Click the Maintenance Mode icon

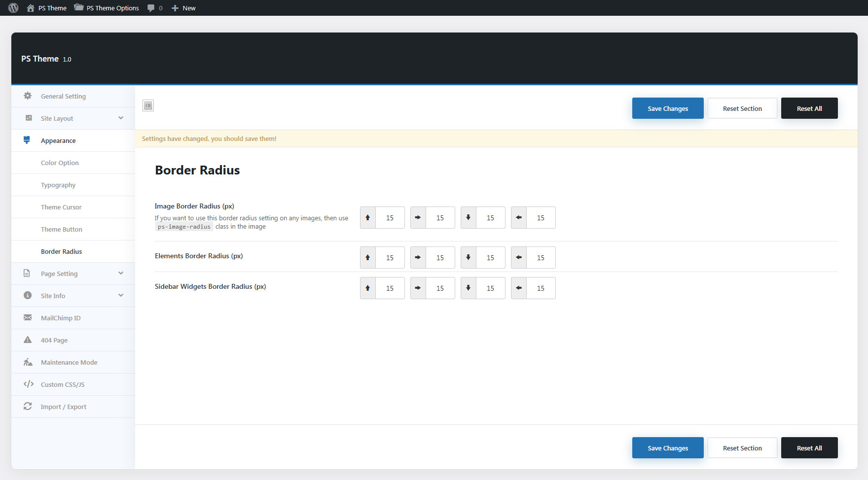pyautogui.click(x=28, y=362)
